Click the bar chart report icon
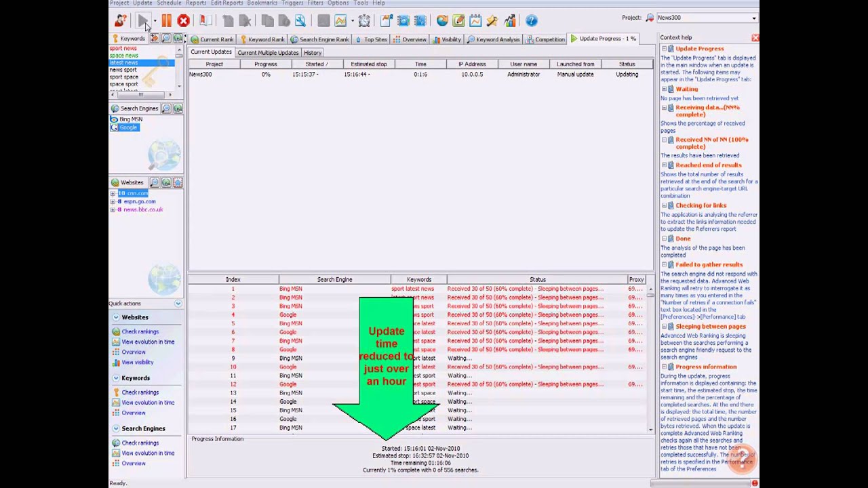The height and width of the screenshot is (488, 868). 509,21
